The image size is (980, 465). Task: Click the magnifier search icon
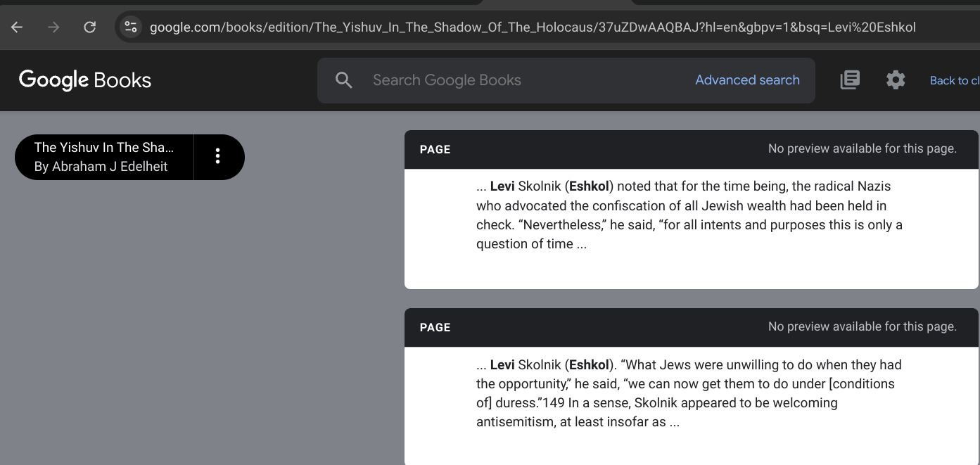click(343, 80)
